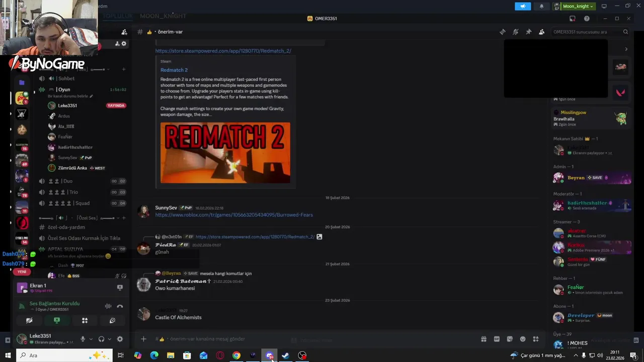The width and height of the screenshot is (644, 362).
Task: Add channel with plus next to Özel Ses
Action: click(x=124, y=218)
